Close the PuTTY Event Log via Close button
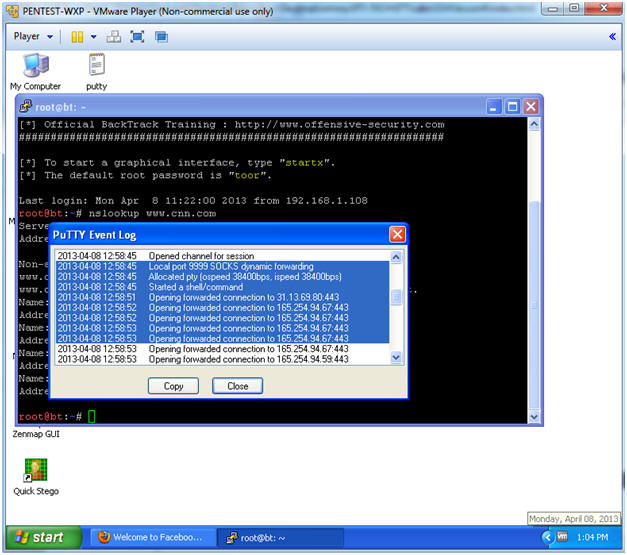This screenshot has height=555, width=627. click(238, 386)
